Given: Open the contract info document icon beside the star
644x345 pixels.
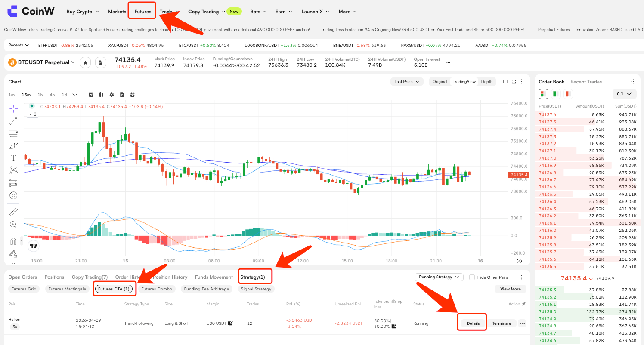Looking at the screenshot, I should tap(100, 63).
